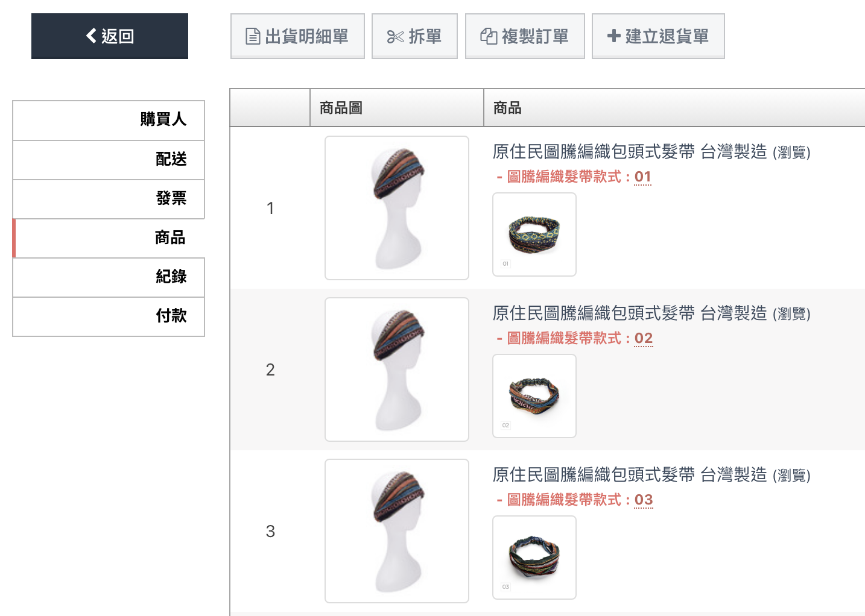View the style 03 headband variant thumbnail

pos(534,558)
